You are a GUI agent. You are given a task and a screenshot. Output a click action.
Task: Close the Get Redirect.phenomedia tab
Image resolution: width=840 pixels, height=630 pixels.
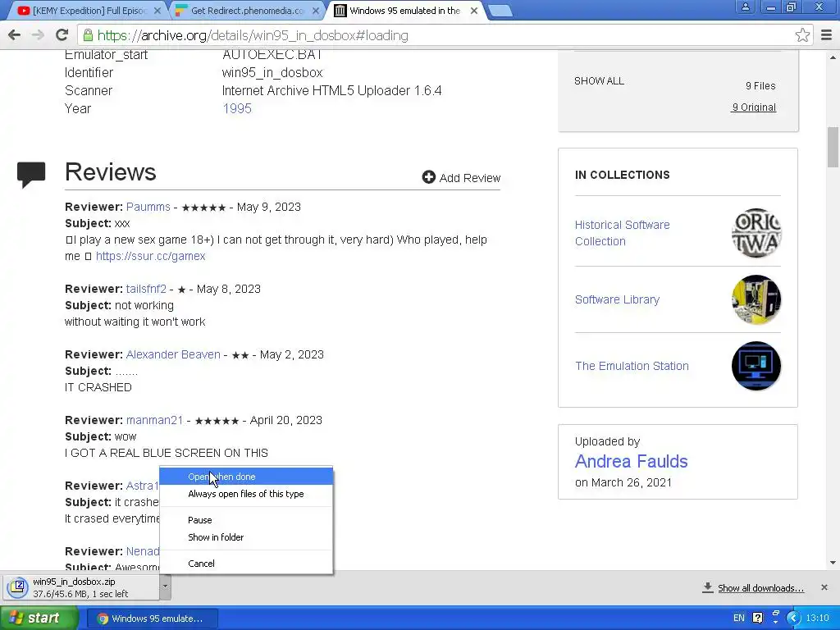click(x=316, y=11)
